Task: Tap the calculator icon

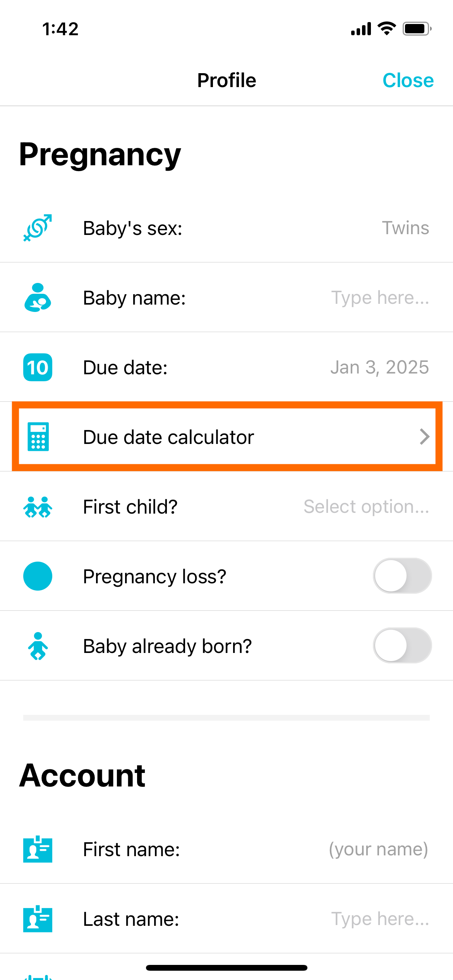Action: (38, 437)
